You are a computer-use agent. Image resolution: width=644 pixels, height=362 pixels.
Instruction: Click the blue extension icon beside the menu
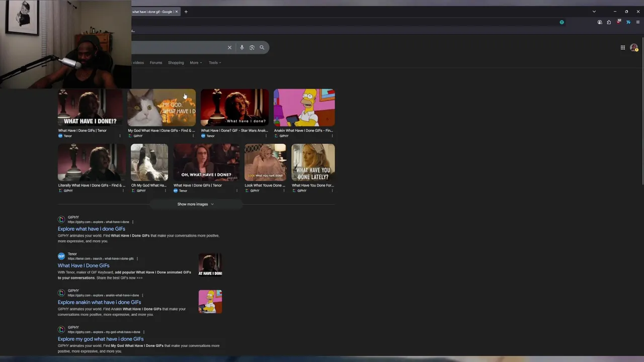[628, 22]
